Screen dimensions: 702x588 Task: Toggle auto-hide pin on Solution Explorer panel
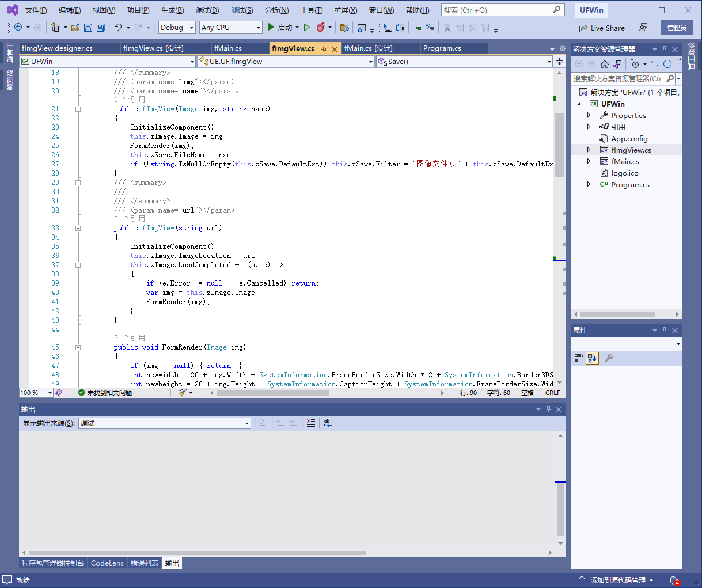[x=665, y=49]
